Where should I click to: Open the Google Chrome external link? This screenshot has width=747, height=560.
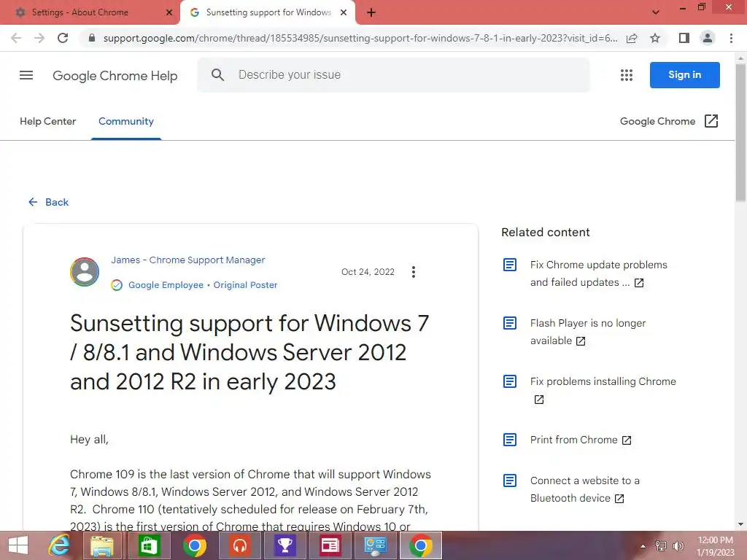point(669,122)
